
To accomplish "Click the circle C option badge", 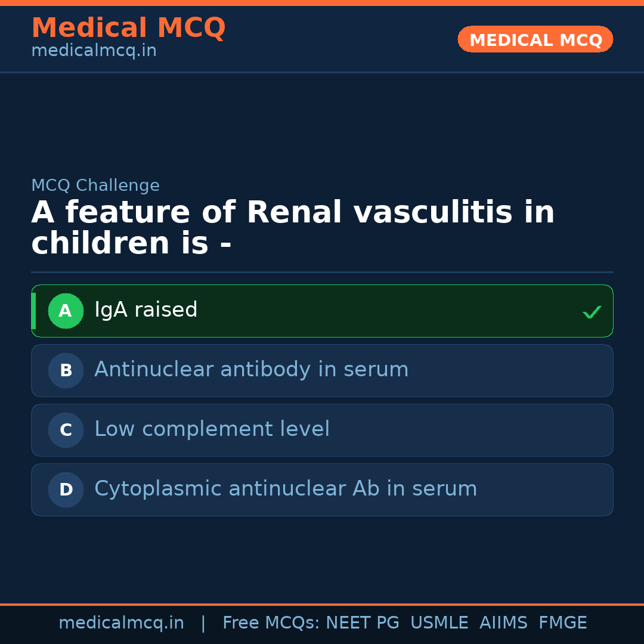I will tap(66, 430).
